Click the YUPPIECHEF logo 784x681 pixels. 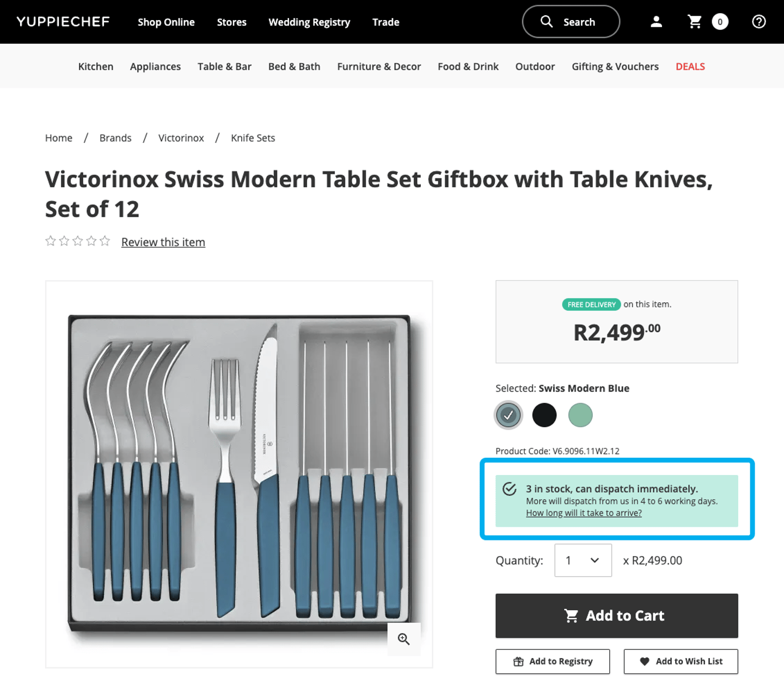(62, 21)
